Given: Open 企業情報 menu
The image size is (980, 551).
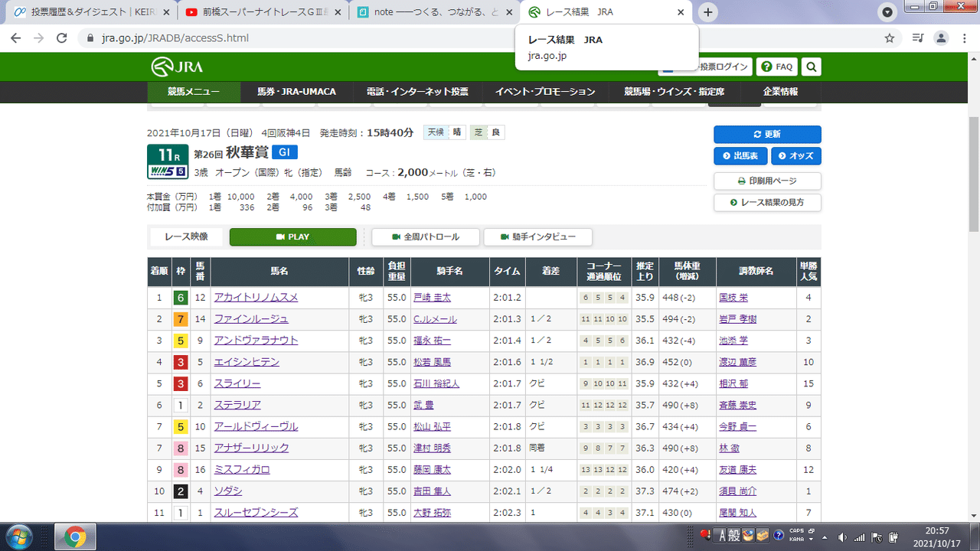Looking at the screenshot, I should [780, 92].
